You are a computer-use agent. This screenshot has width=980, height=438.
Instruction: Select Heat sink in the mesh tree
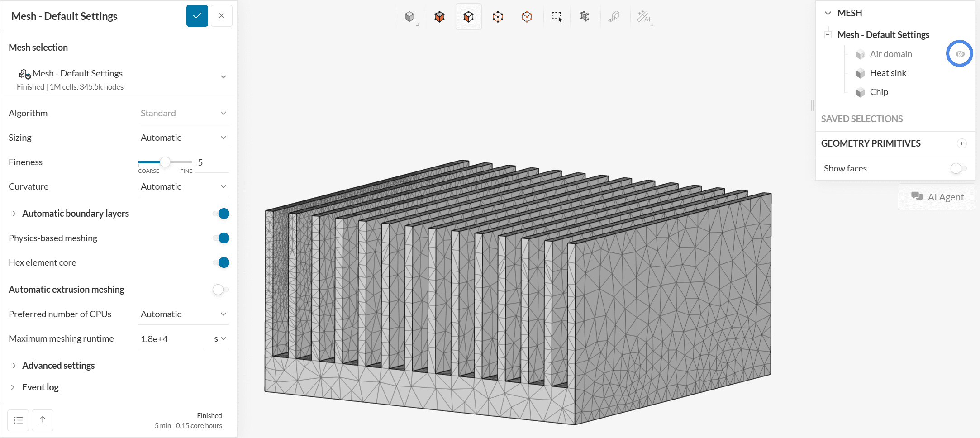pyautogui.click(x=888, y=73)
